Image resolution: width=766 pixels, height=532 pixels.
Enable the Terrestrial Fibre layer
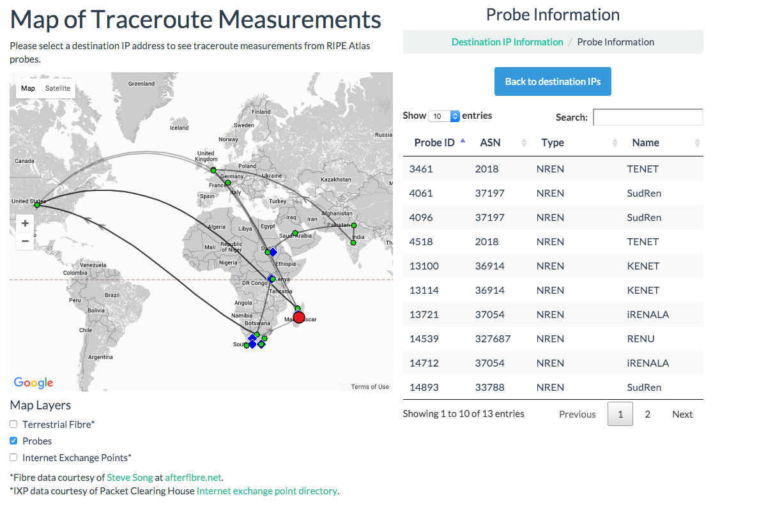(x=13, y=424)
